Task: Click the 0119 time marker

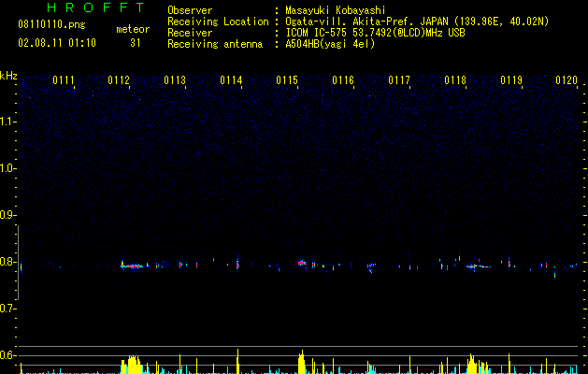Action: (x=511, y=80)
